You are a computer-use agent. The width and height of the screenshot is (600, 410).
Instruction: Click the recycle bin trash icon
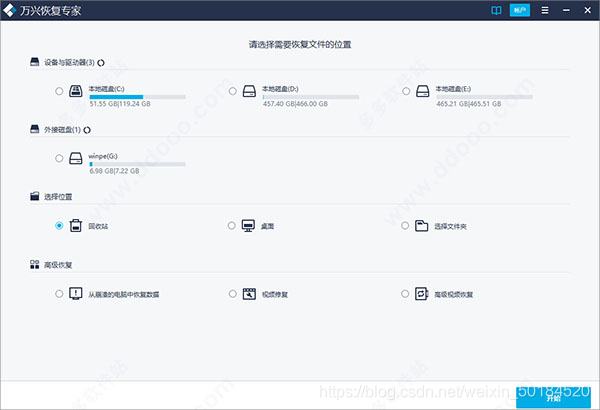(76, 225)
